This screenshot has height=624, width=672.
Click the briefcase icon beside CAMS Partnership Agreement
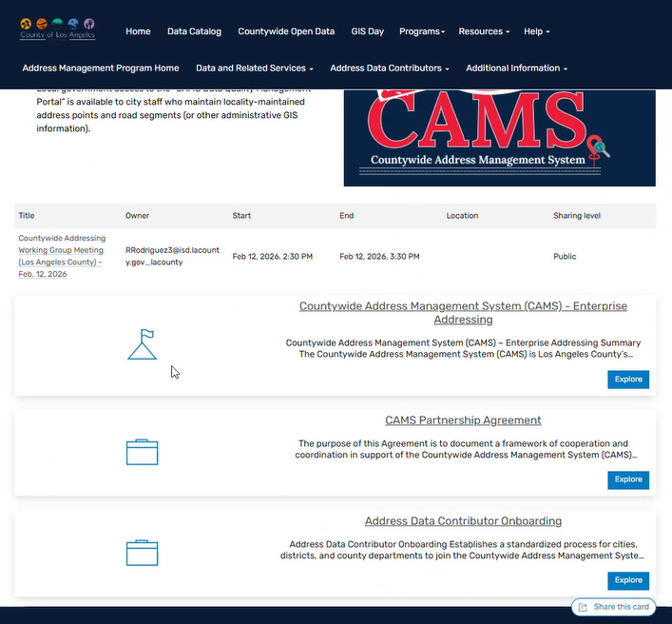click(x=142, y=452)
